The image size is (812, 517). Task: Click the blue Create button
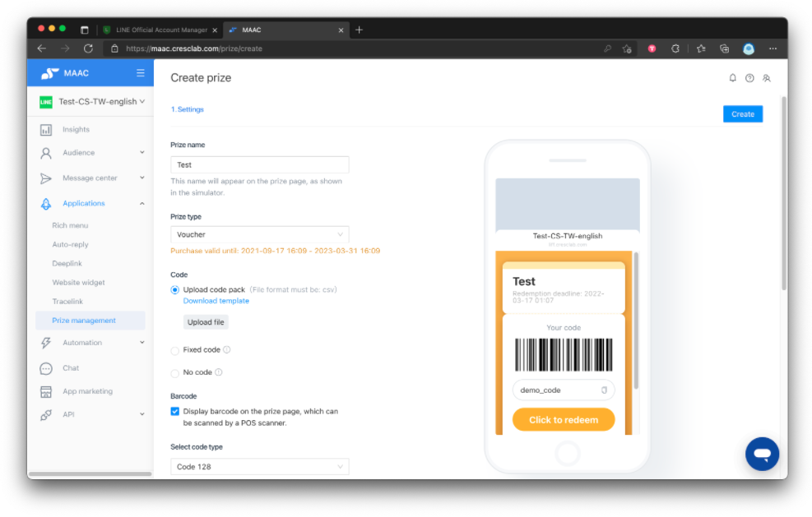[x=743, y=114]
